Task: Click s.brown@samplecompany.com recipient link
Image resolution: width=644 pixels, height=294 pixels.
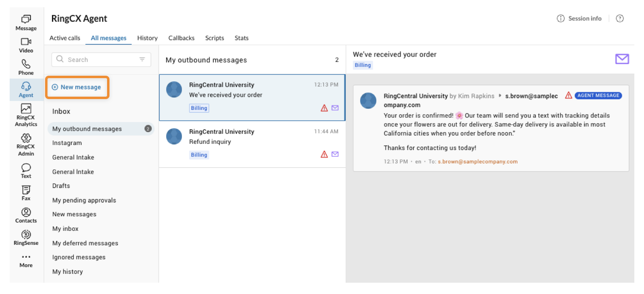Action: (x=477, y=162)
